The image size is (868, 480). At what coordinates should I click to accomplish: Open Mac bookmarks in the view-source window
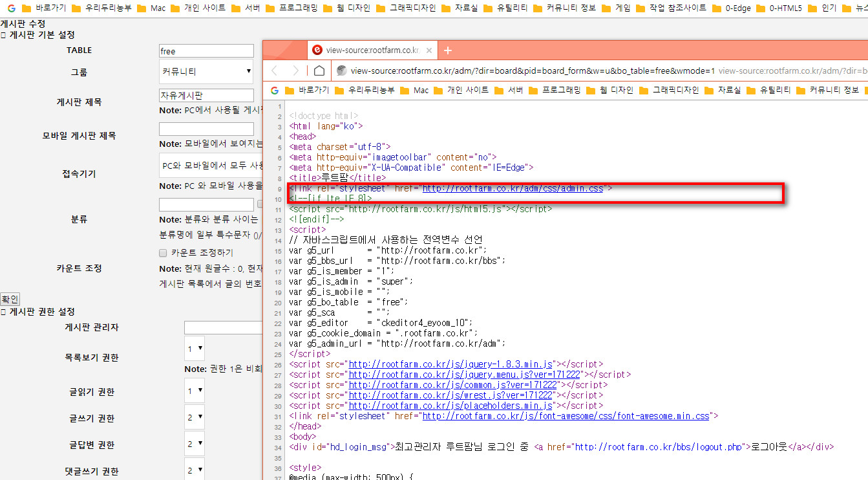click(x=414, y=90)
